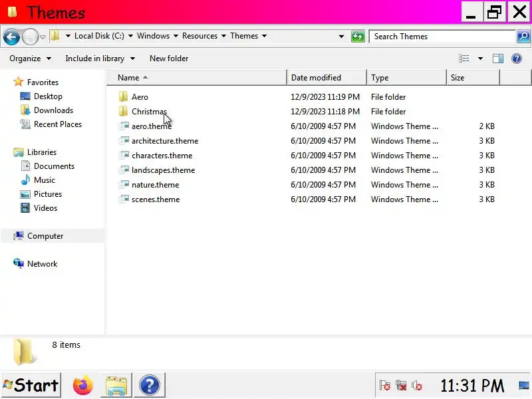Open the Videos library
The height and width of the screenshot is (399, 532).
45,207
